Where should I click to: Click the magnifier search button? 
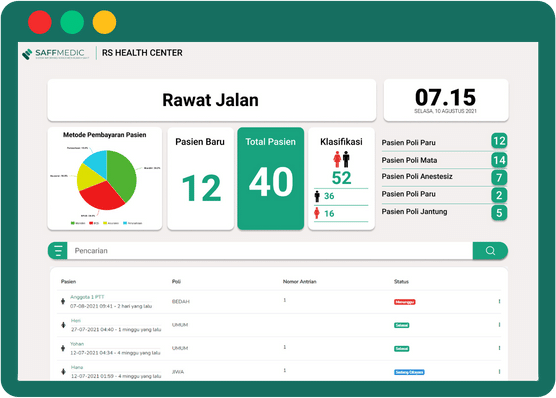[490, 251]
